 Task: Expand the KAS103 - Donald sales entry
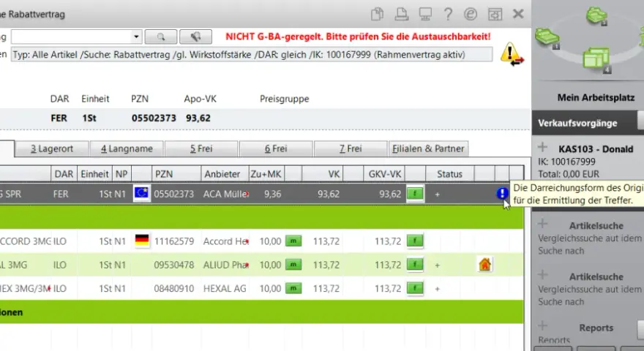[x=542, y=148]
